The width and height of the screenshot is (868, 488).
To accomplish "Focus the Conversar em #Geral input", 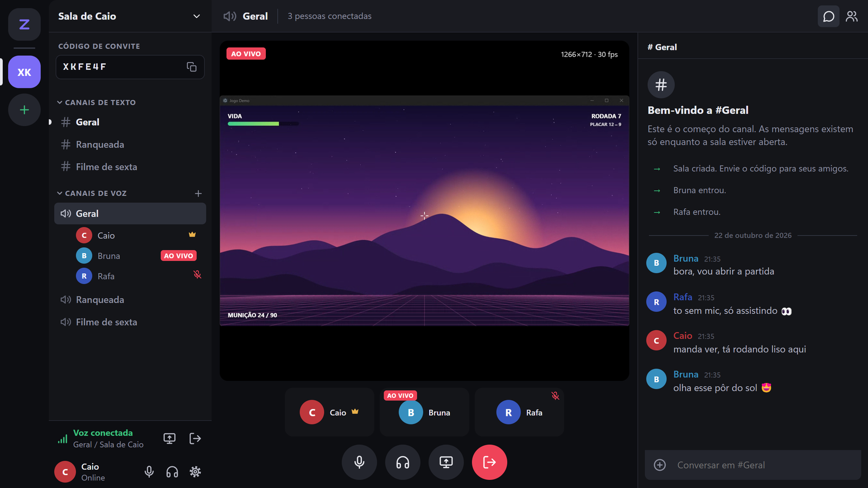I will point(752,465).
